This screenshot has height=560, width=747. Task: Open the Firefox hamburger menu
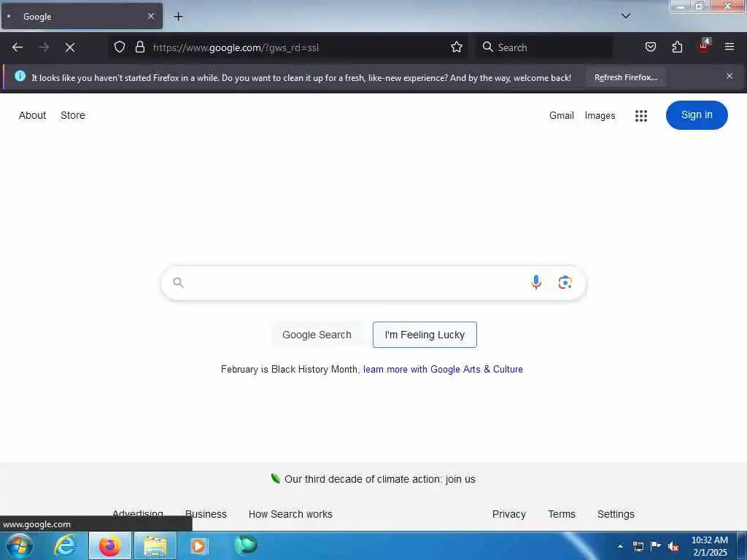729,47
